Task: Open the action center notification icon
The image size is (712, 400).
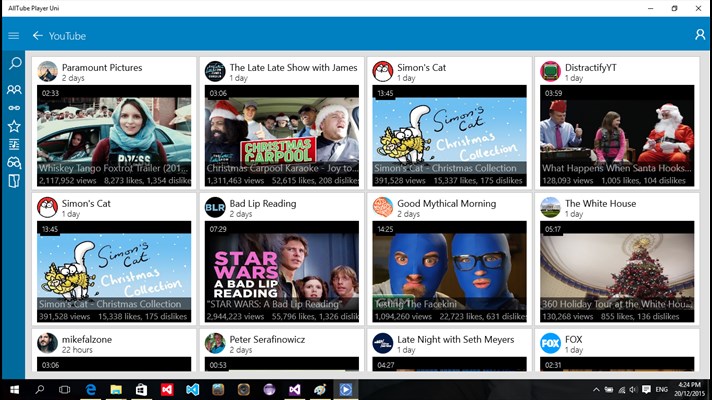Action: [647, 390]
